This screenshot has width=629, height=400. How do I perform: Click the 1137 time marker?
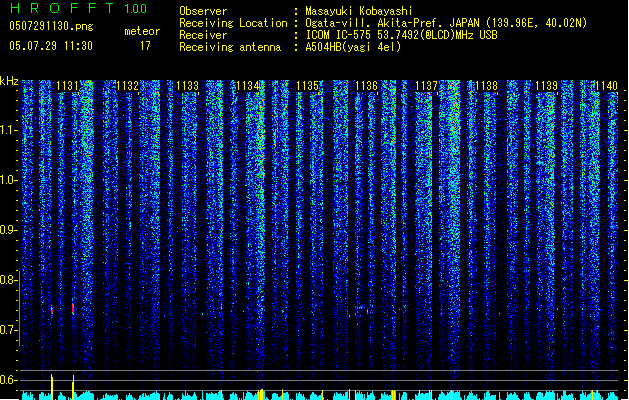(x=426, y=86)
